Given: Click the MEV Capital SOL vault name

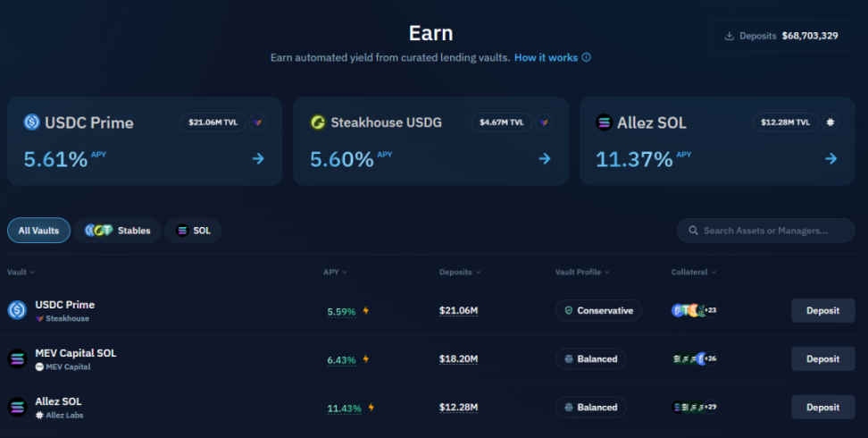Looking at the screenshot, I should 75,352.
